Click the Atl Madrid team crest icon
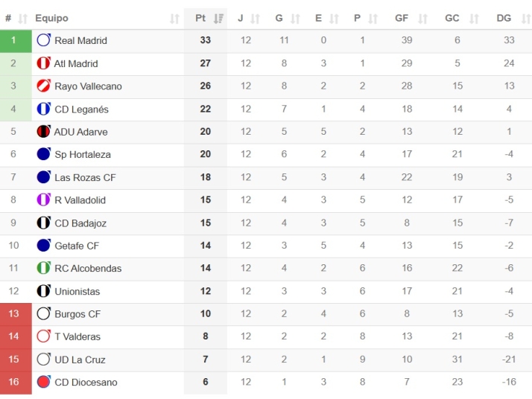532x399 pixels. 43,63
